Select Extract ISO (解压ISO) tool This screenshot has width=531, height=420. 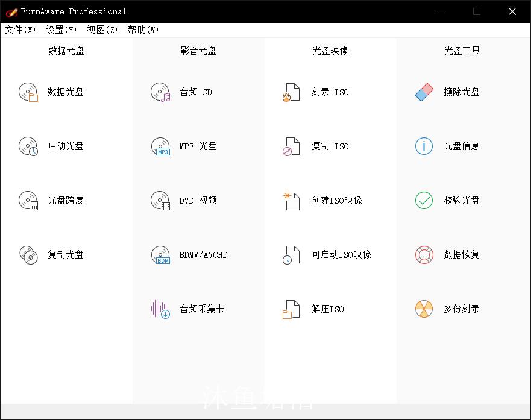point(316,309)
